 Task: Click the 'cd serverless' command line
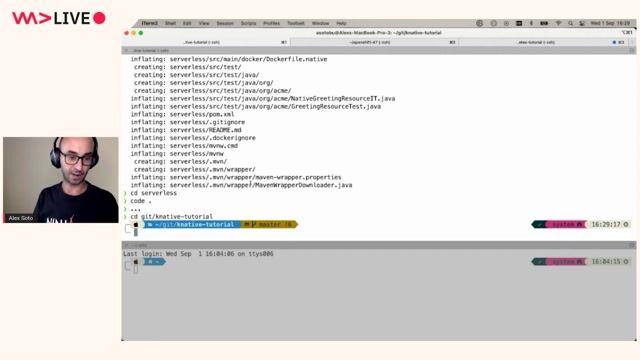pyautogui.click(x=153, y=193)
